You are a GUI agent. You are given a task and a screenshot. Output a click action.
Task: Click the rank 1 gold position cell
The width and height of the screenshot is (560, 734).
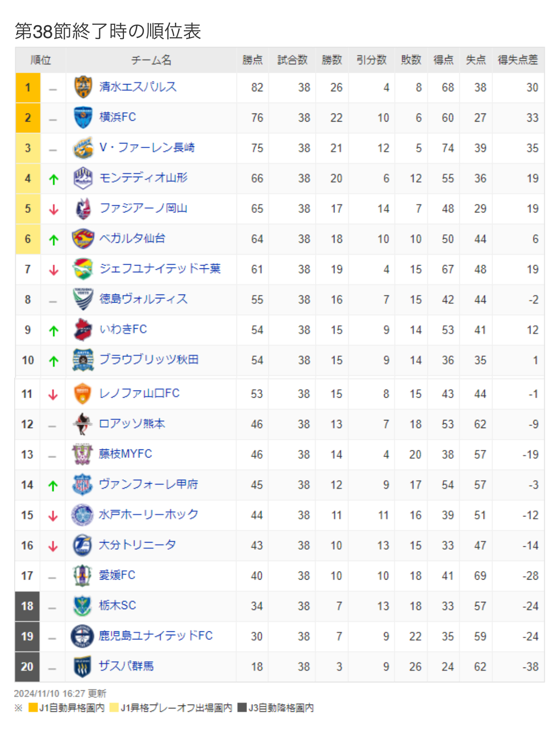click(28, 87)
